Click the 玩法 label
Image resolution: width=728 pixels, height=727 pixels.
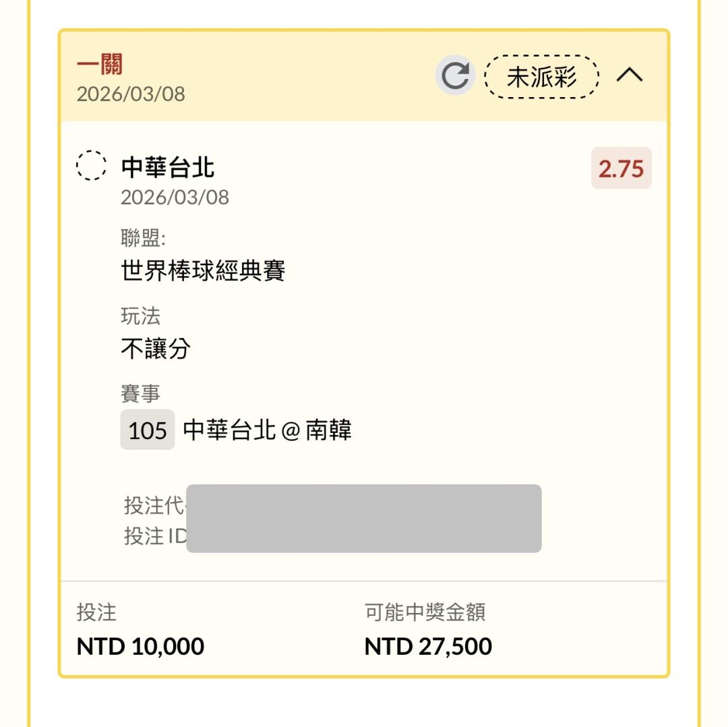140,316
